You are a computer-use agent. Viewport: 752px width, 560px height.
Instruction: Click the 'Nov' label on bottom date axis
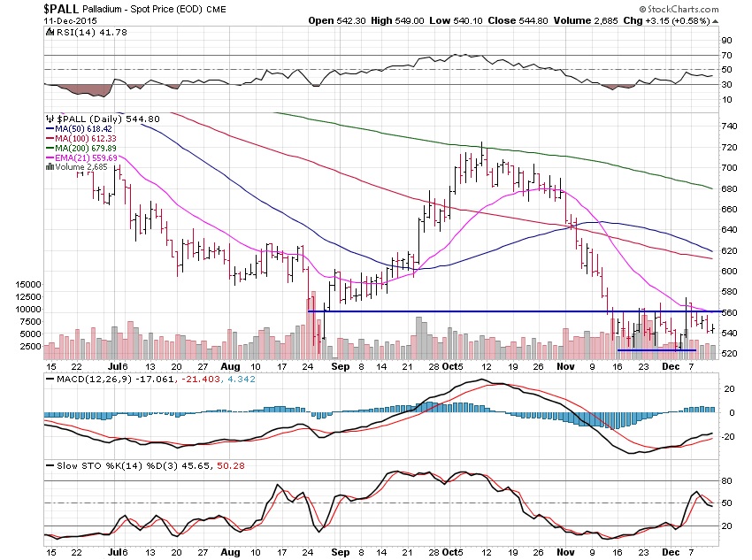click(x=565, y=552)
